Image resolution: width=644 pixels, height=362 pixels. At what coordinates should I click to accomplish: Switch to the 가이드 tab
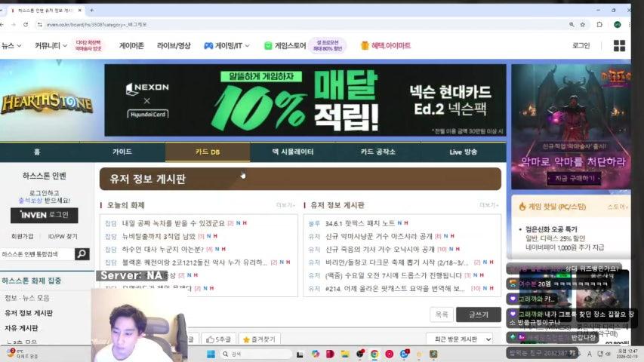coord(122,152)
